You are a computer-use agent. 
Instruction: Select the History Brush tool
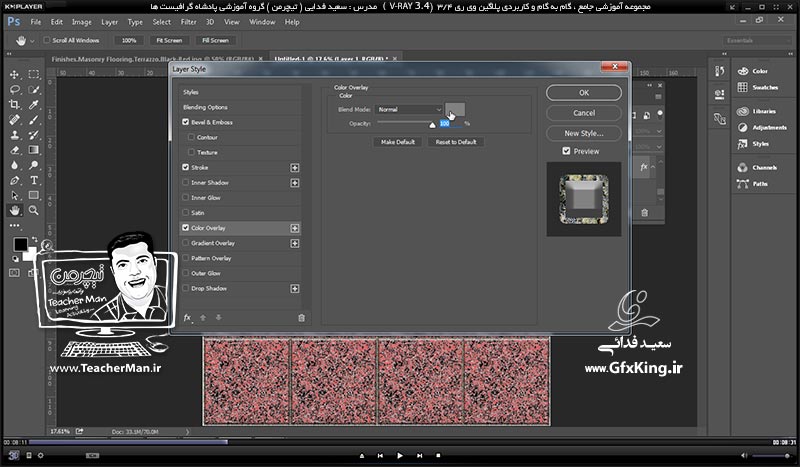click(34, 135)
